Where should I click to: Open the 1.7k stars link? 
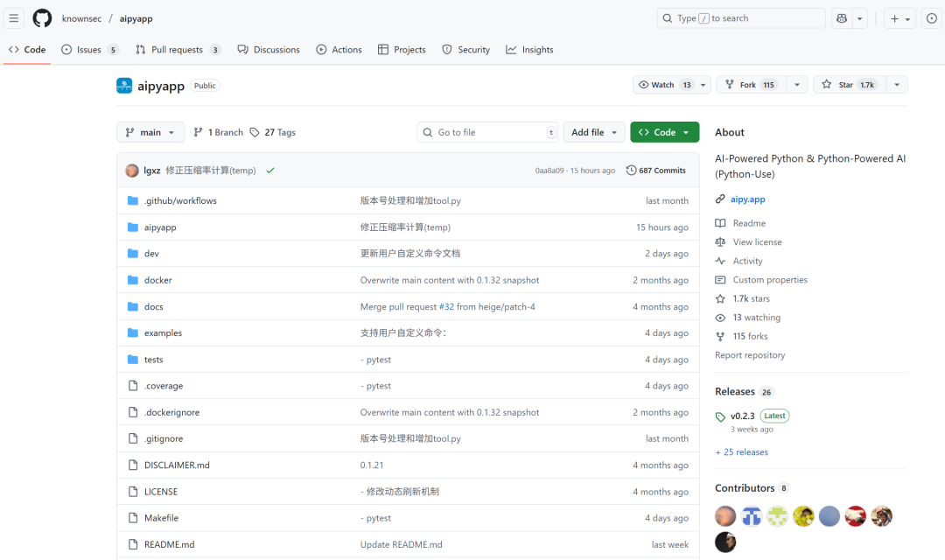point(751,298)
